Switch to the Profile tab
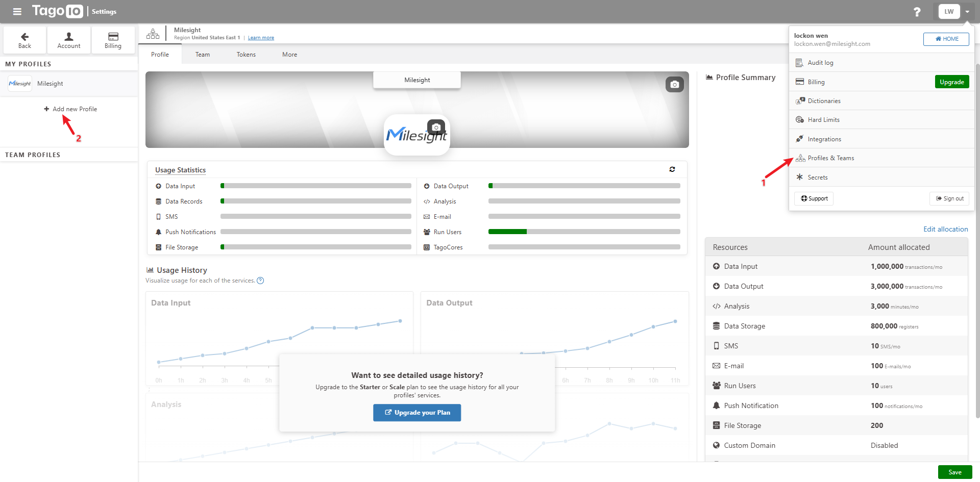The image size is (980, 482). (x=160, y=55)
